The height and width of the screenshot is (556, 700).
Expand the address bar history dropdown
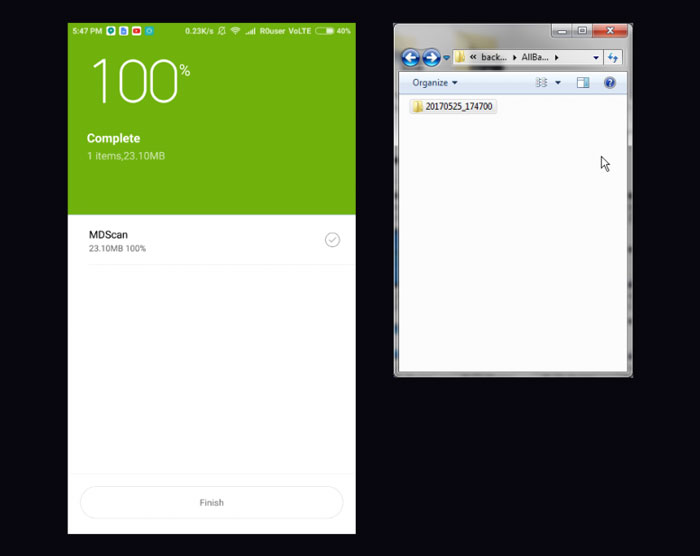(x=596, y=58)
